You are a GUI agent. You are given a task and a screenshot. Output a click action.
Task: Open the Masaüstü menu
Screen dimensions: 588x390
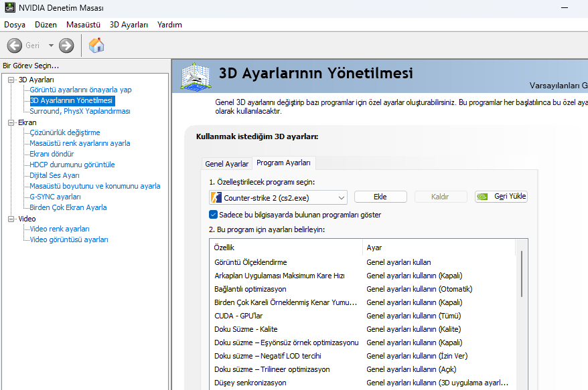pyautogui.click(x=83, y=25)
